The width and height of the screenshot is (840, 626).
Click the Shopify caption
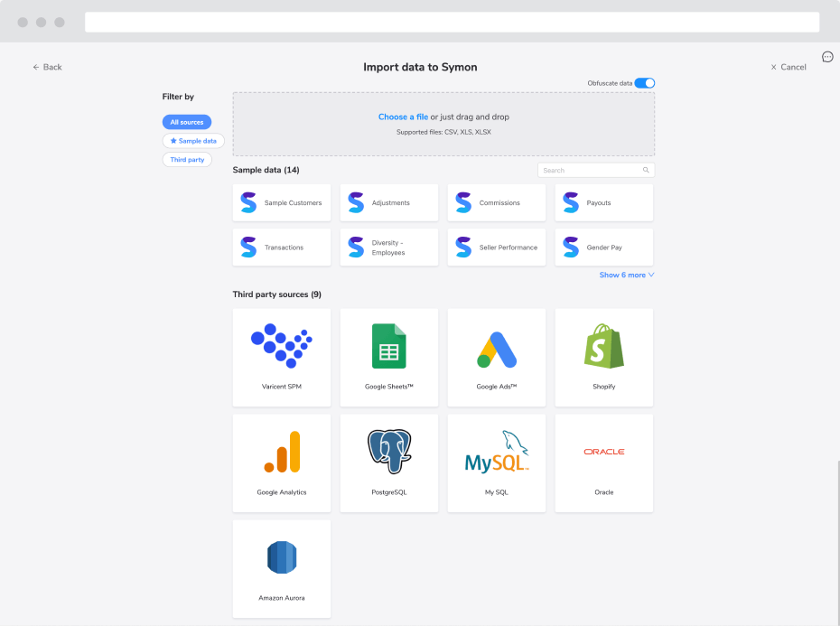[604, 387]
